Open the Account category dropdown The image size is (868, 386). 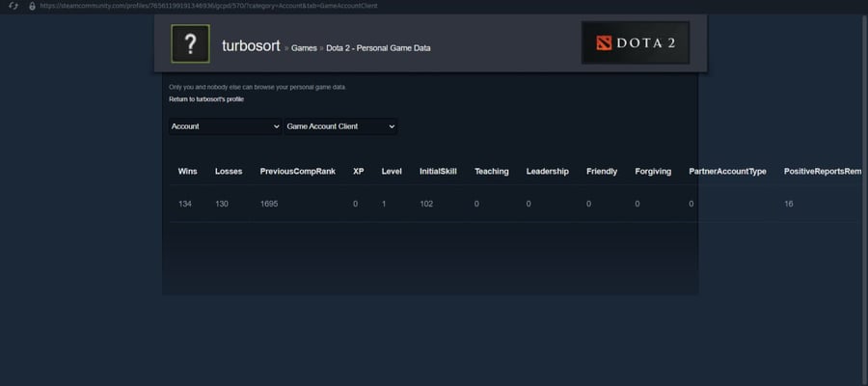[226, 126]
